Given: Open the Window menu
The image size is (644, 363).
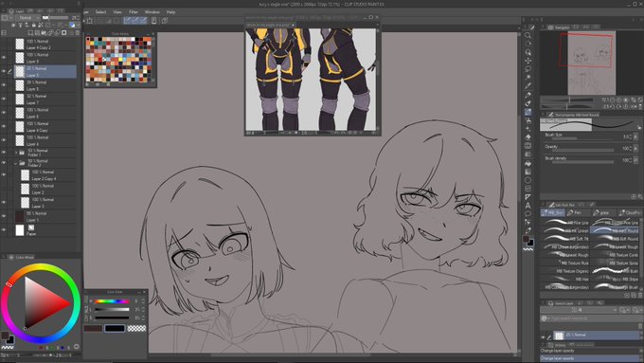Looking at the screenshot, I should pos(152,12).
